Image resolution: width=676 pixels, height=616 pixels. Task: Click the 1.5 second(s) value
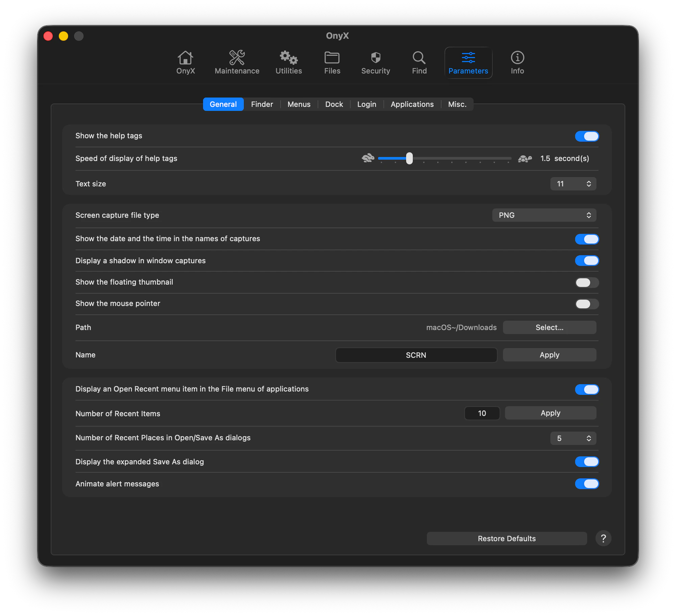564,158
